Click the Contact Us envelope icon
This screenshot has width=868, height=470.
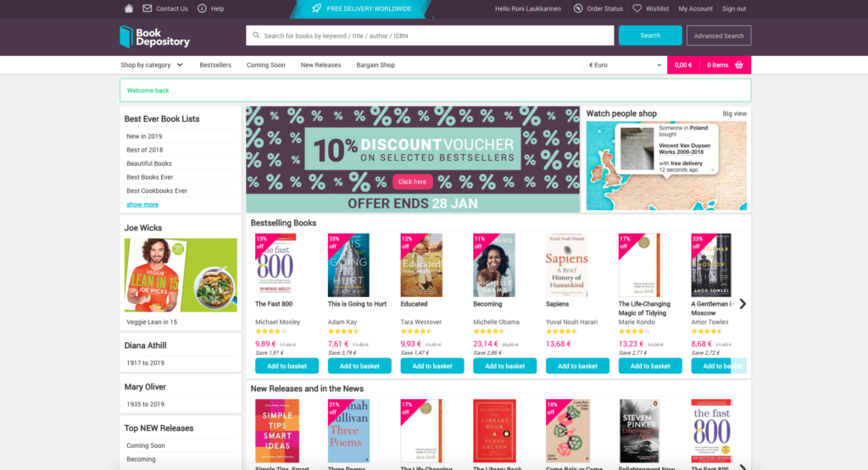tap(147, 8)
